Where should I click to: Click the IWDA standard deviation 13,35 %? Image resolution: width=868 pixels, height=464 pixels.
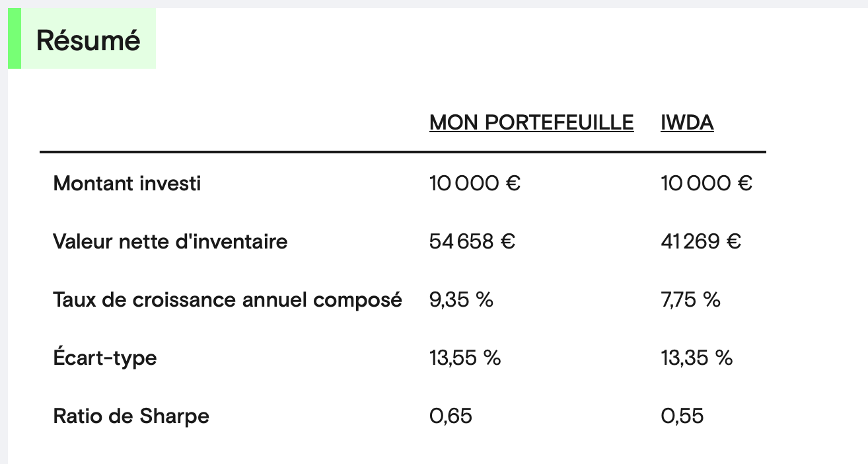tap(697, 358)
